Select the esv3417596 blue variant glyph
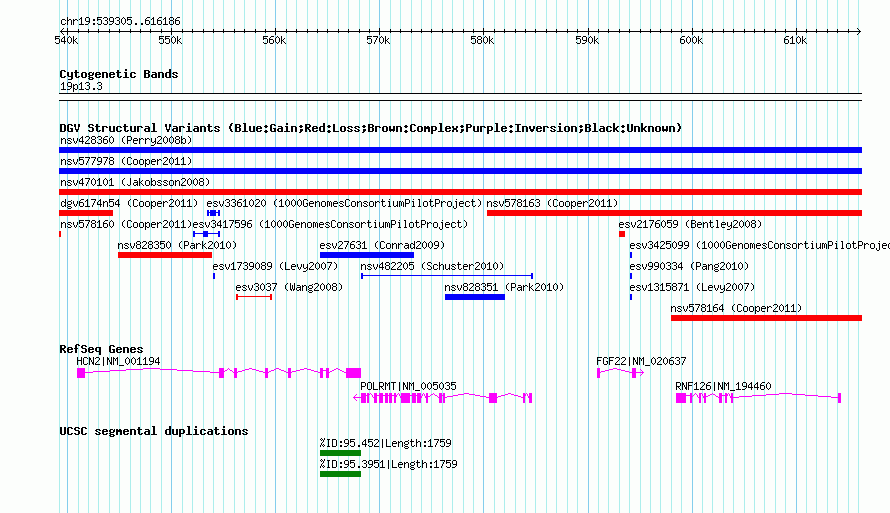 coord(206,234)
